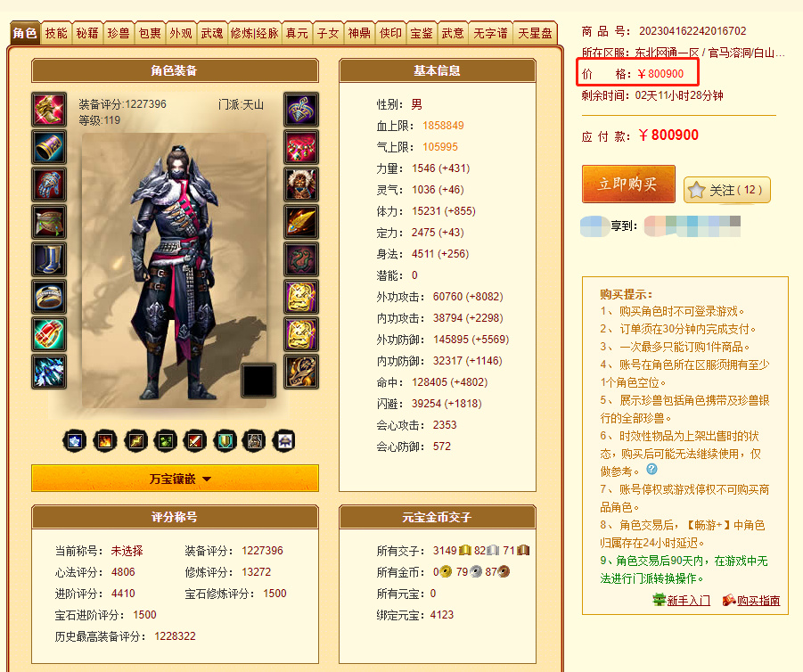803x672 pixels.
Task: Expand the 万宝镶嵌 dropdown bar
Action: (x=176, y=479)
